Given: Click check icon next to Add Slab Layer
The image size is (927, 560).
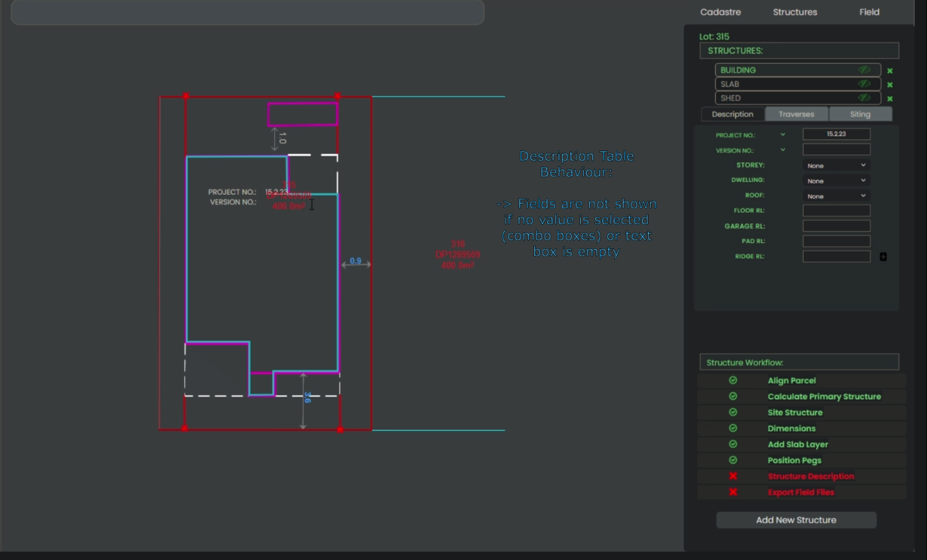Looking at the screenshot, I should (x=733, y=445).
